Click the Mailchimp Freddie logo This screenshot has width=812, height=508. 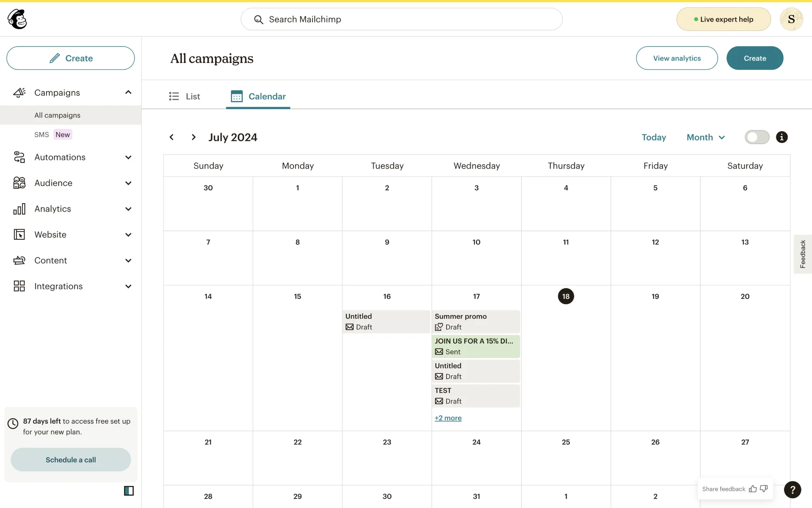click(x=17, y=19)
